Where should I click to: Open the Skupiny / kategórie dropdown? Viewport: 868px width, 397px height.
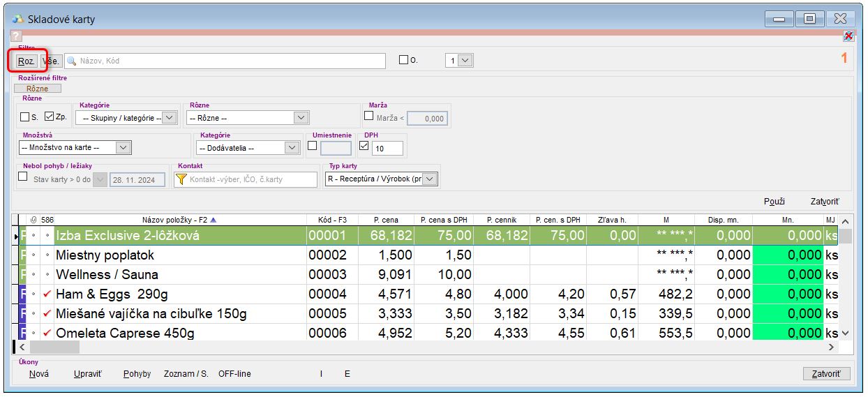click(x=169, y=118)
